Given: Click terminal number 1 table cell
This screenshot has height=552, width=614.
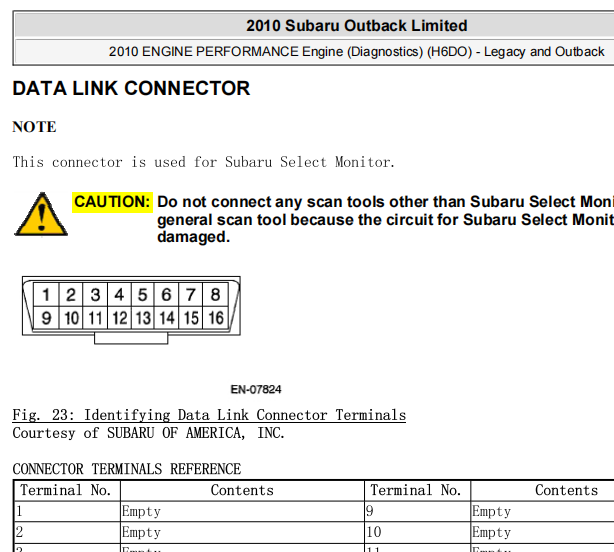Looking at the screenshot, I should click(67, 511).
